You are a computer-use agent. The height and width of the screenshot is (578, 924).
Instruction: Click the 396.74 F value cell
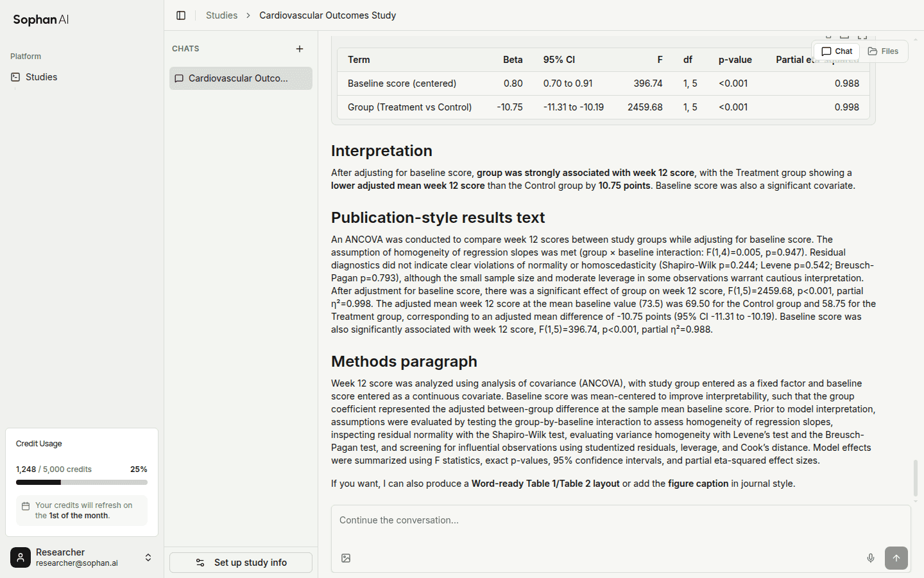point(648,83)
